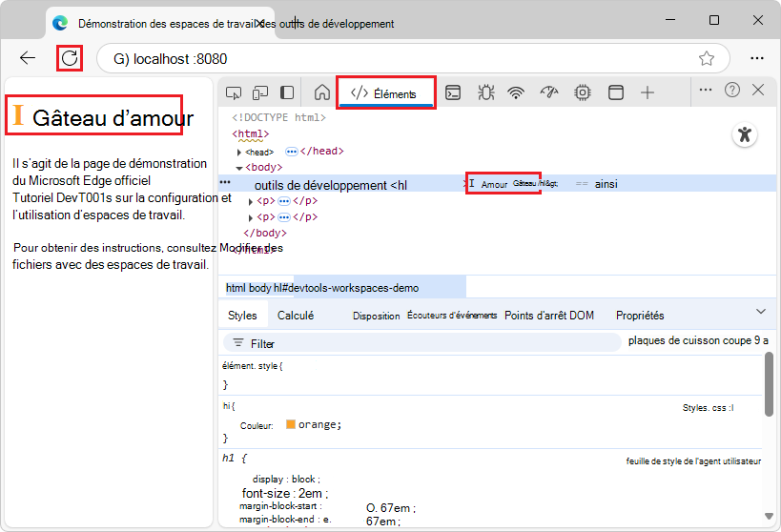This screenshot has width=781, height=532.
Task: Add this page to favorites
Action: pyautogui.click(x=707, y=58)
